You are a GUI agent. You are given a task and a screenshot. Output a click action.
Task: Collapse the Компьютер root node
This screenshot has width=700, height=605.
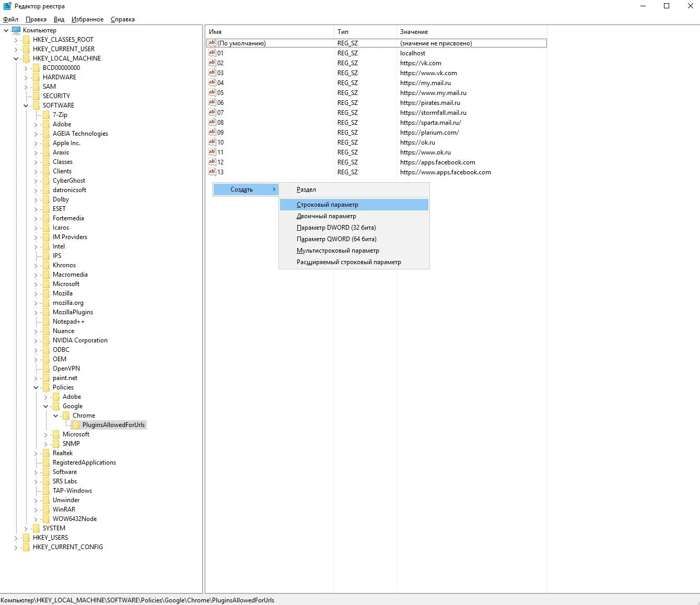point(6,30)
